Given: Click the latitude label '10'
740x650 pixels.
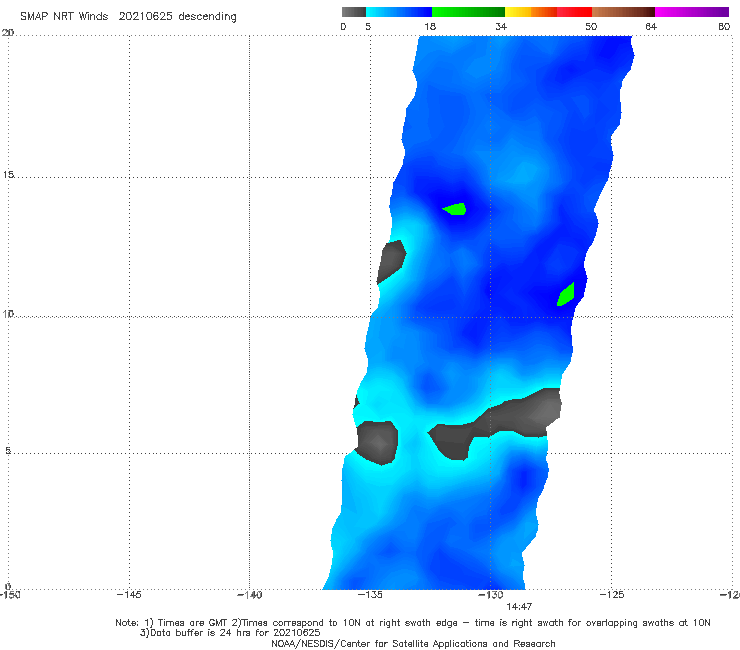Looking at the screenshot, I should 8,314.
